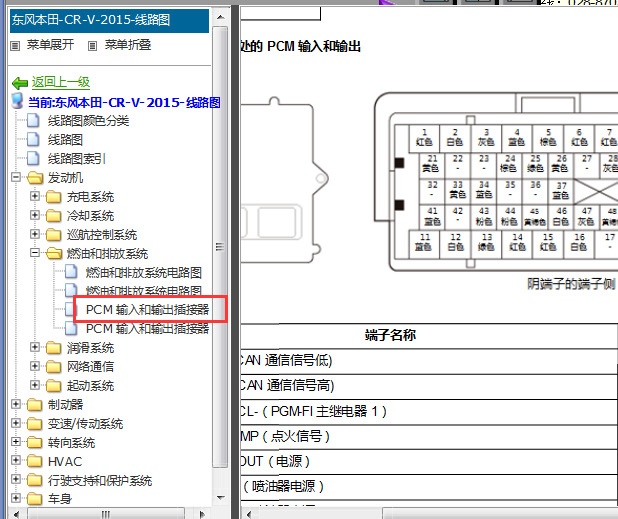618x519 pixels.
Task: Click the 冷却系统 folder icon
Action: coord(54,216)
